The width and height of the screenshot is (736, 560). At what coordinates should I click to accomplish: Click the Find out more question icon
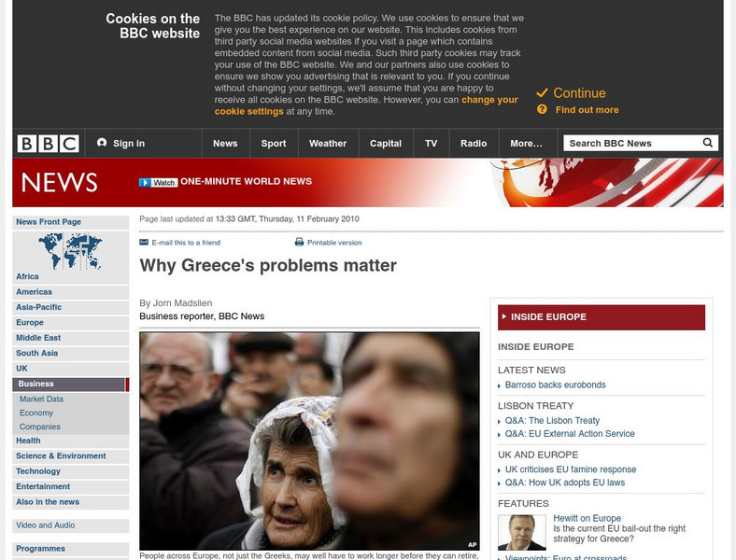click(x=542, y=109)
